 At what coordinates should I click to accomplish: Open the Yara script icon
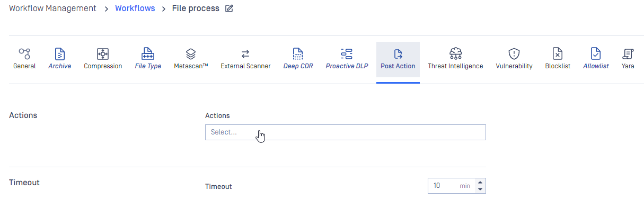628,53
